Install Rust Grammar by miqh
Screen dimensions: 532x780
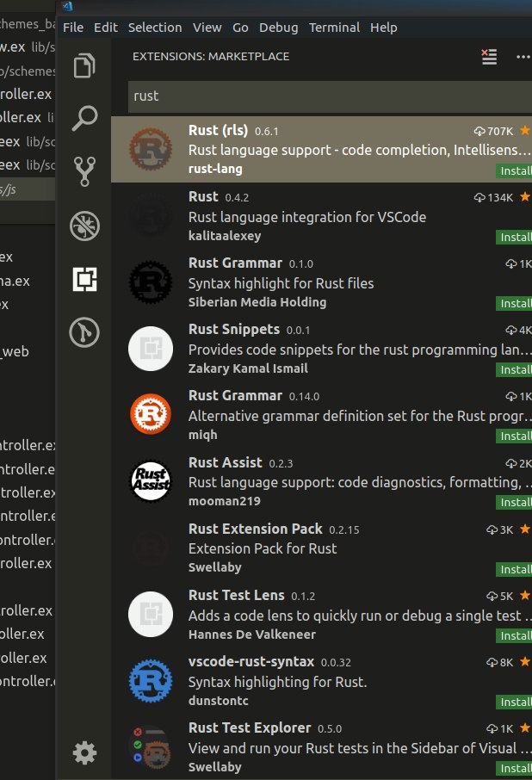coord(514,436)
